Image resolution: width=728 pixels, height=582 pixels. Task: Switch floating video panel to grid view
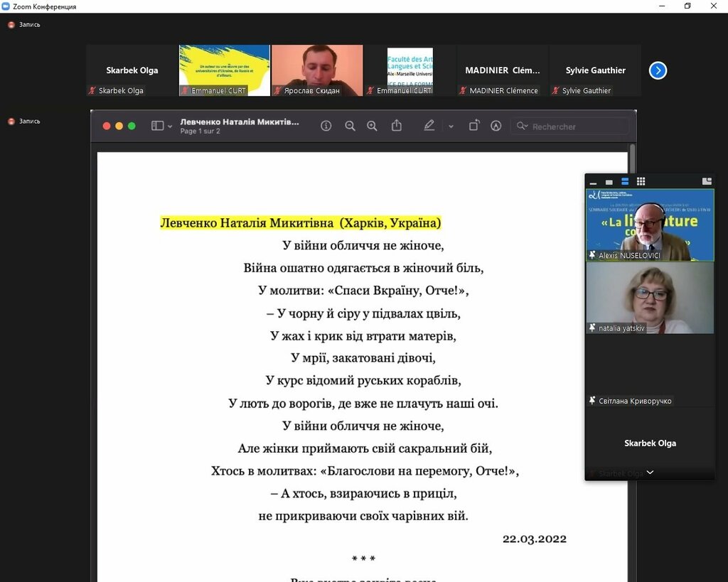(641, 182)
